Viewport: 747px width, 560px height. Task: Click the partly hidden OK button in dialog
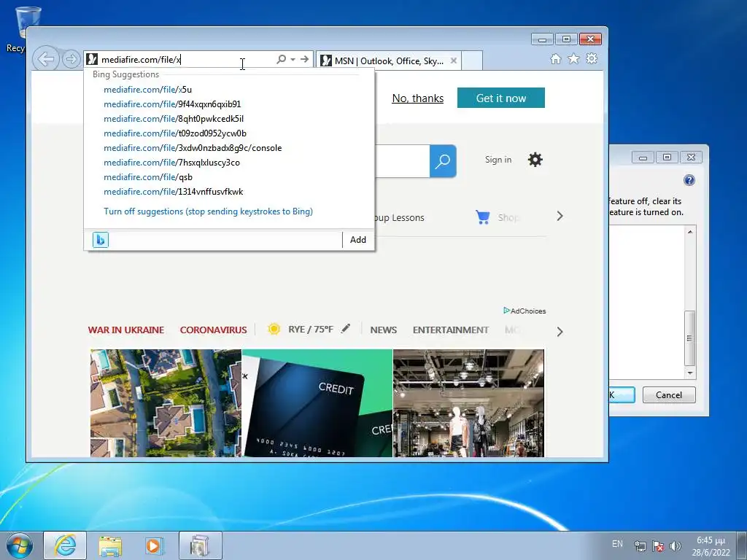pos(622,394)
